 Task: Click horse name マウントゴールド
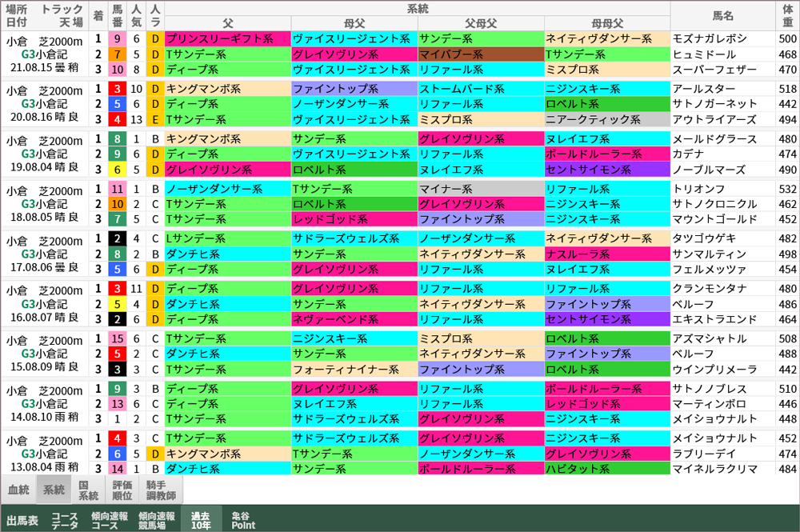pyautogui.click(x=714, y=219)
